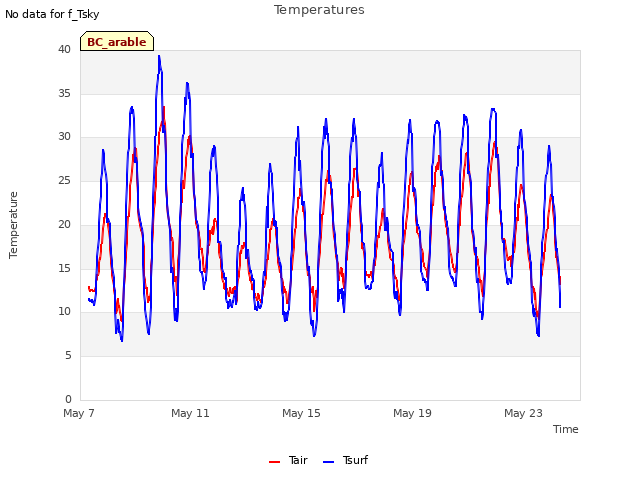Click the 15 y-axis tick label

coord(64,268)
